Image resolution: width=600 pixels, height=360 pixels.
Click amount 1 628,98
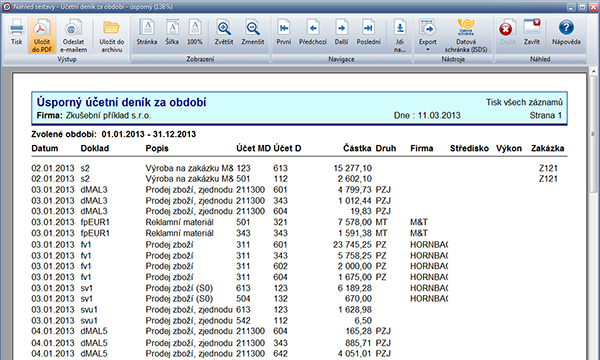355,310
